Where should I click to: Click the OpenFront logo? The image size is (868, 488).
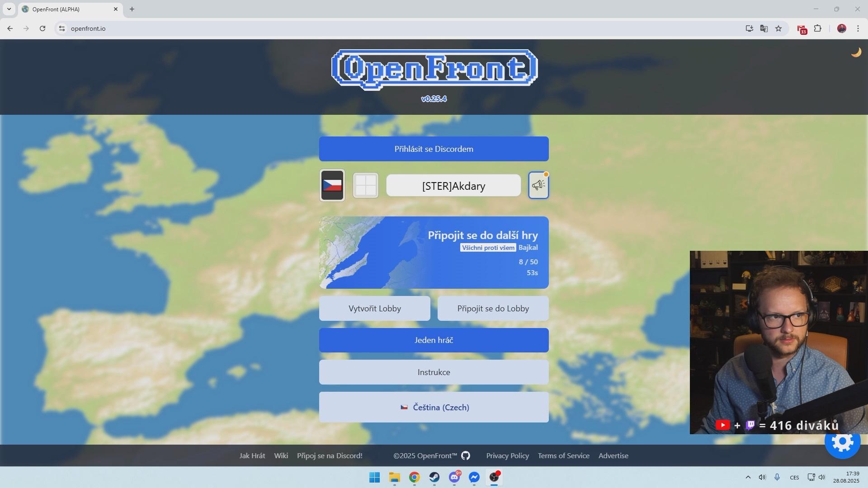[x=434, y=69]
